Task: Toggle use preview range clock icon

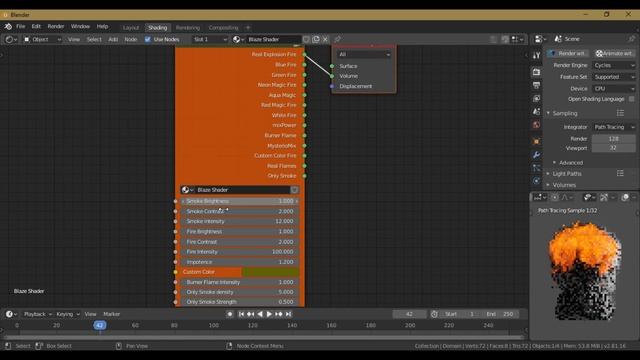Action: tap(434, 314)
